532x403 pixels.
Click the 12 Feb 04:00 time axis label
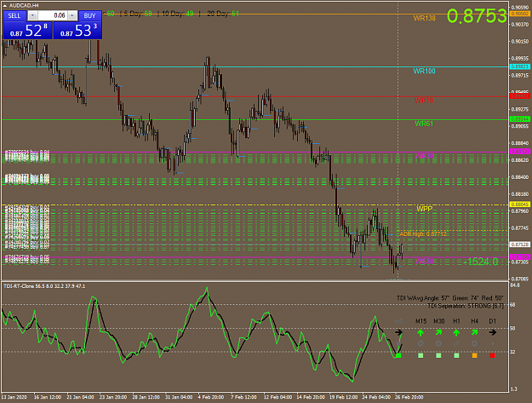point(277,397)
